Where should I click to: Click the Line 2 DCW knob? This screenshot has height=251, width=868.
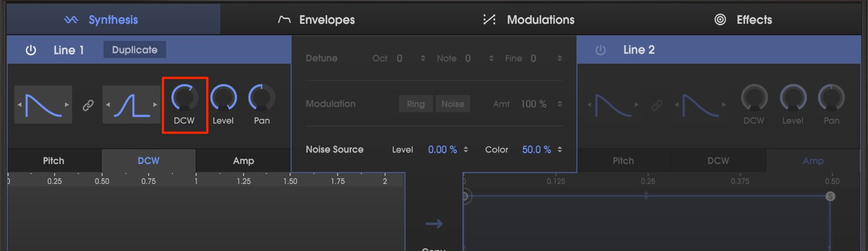pyautogui.click(x=754, y=97)
